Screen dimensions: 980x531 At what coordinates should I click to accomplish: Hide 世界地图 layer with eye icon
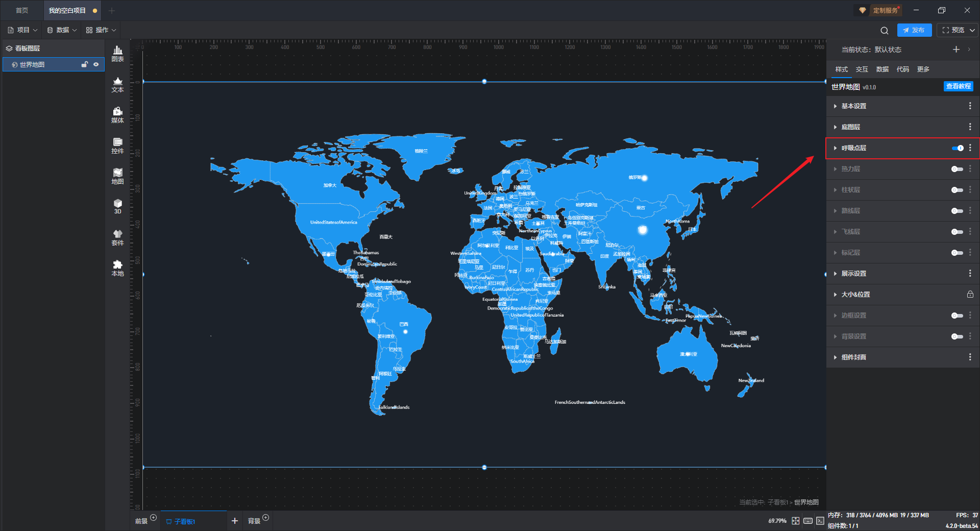96,64
